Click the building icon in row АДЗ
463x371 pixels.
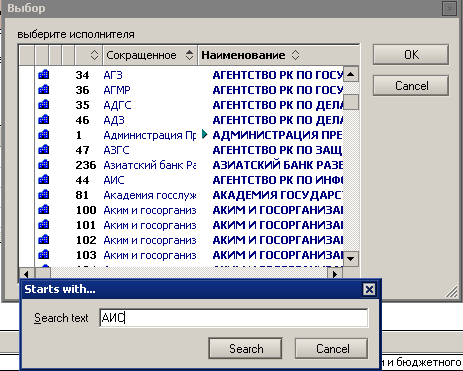pos(44,119)
